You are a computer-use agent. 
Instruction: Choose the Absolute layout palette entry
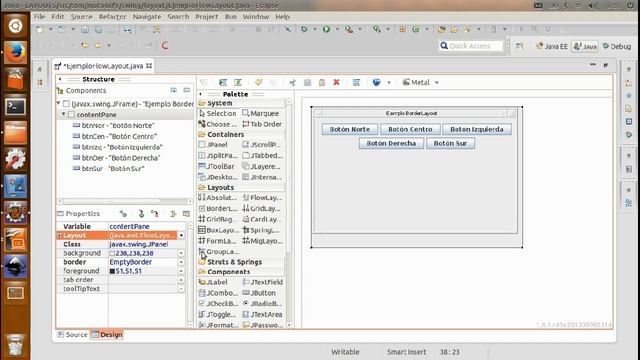(218, 198)
